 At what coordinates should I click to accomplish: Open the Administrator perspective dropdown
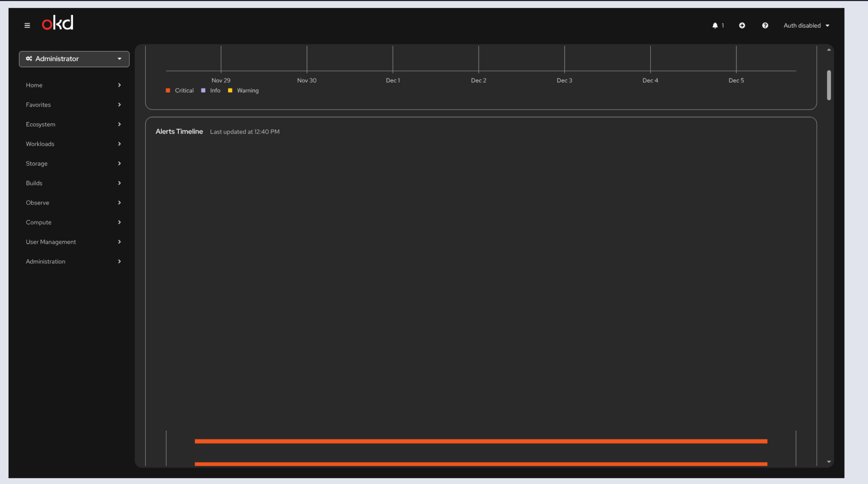tap(74, 59)
